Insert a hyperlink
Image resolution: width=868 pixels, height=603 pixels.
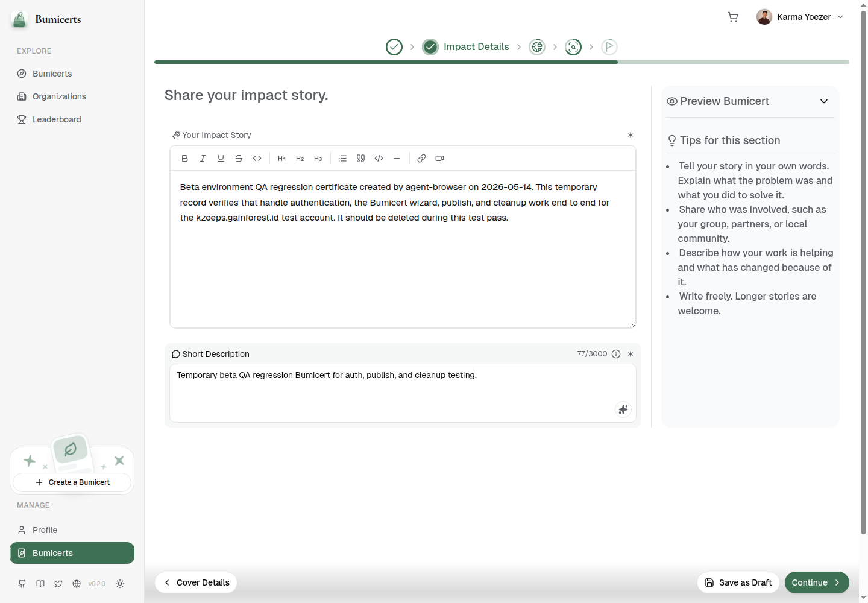click(422, 159)
